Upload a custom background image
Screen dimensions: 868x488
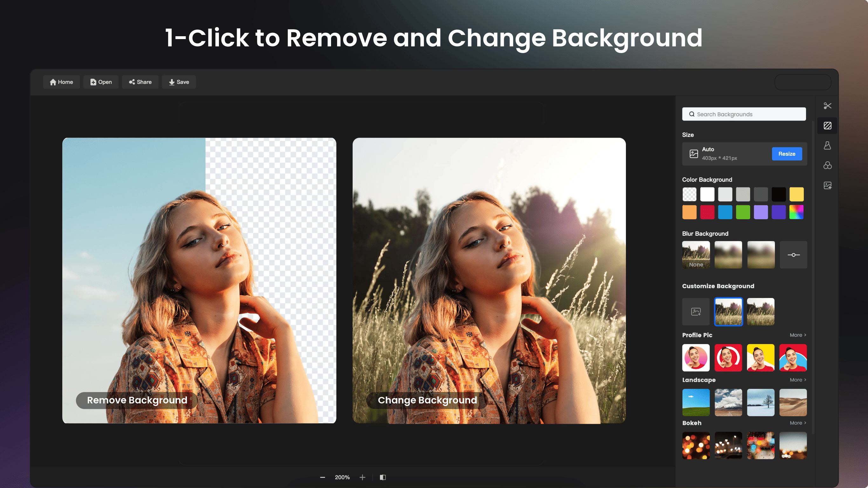tap(696, 311)
